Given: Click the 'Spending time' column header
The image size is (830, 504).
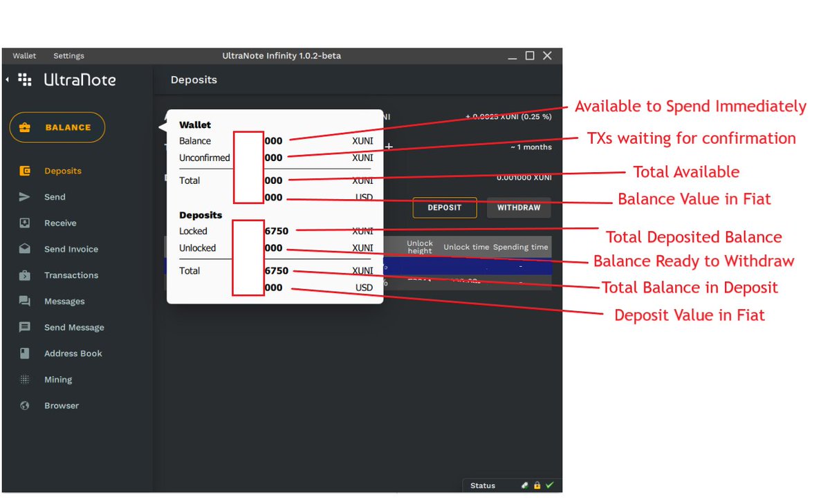Looking at the screenshot, I should (521, 247).
